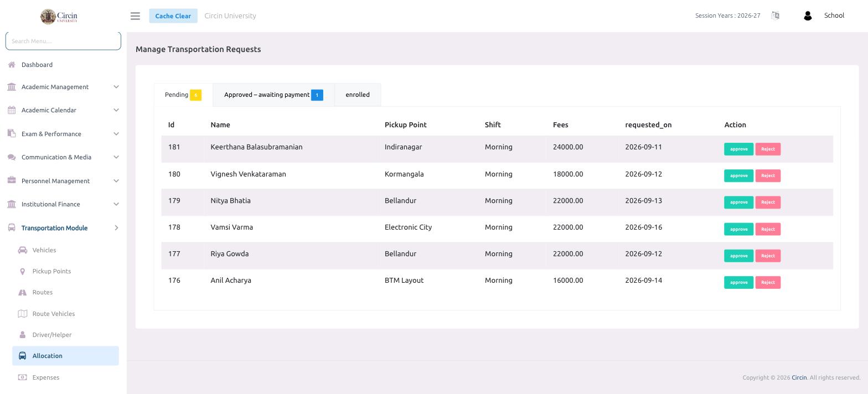The height and width of the screenshot is (394, 868).
Task: Expand Institutional Finance chevron
Action: [x=116, y=204]
